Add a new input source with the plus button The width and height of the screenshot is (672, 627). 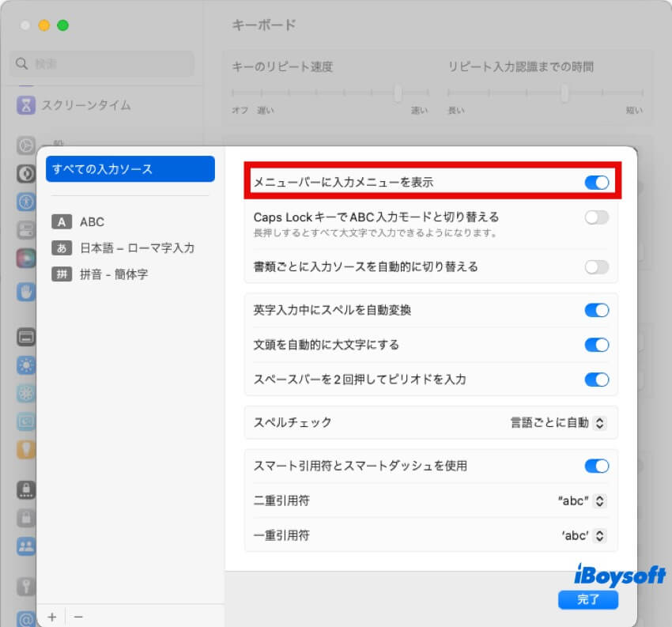coord(51,616)
